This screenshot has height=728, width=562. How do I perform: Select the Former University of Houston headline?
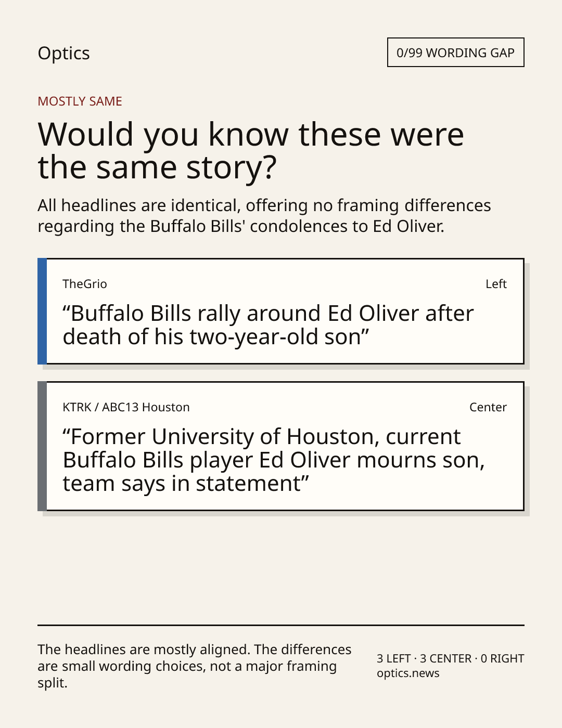point(274,460)
